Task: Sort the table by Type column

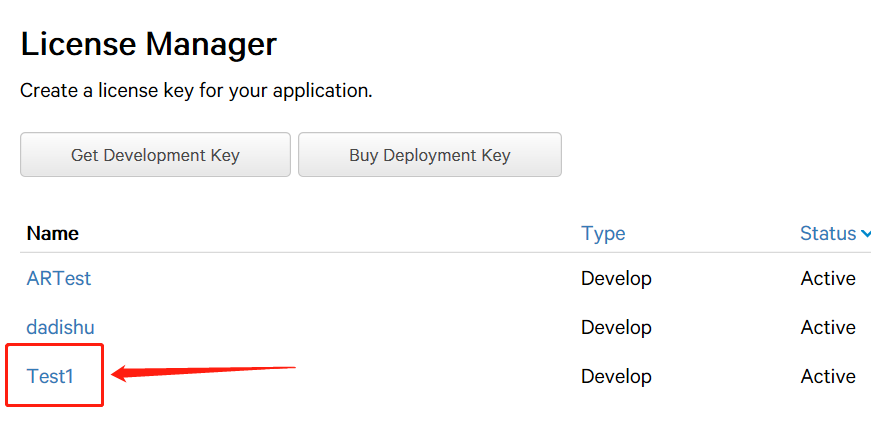Action: (603, 233)
